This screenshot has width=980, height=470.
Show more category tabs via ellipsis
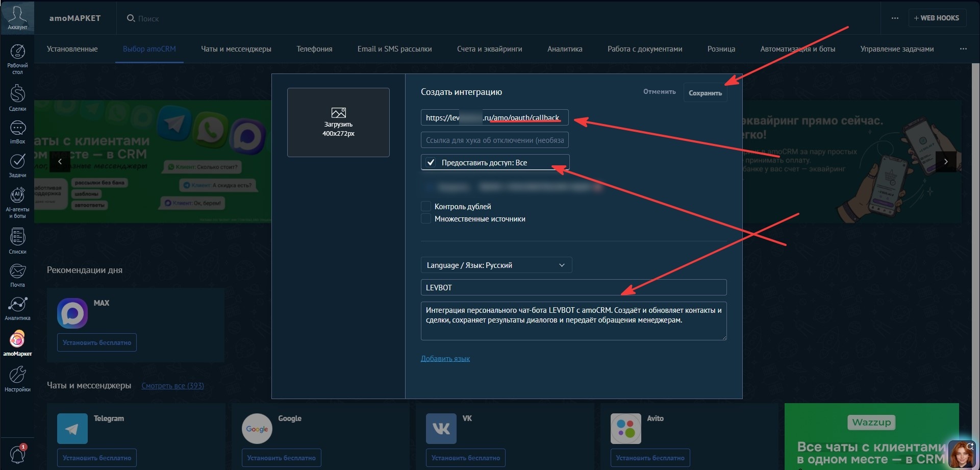pos(963,49)
